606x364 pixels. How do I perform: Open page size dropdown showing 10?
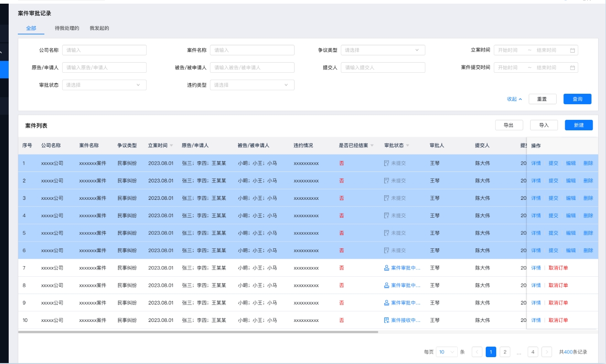click(x=447, y=352)
